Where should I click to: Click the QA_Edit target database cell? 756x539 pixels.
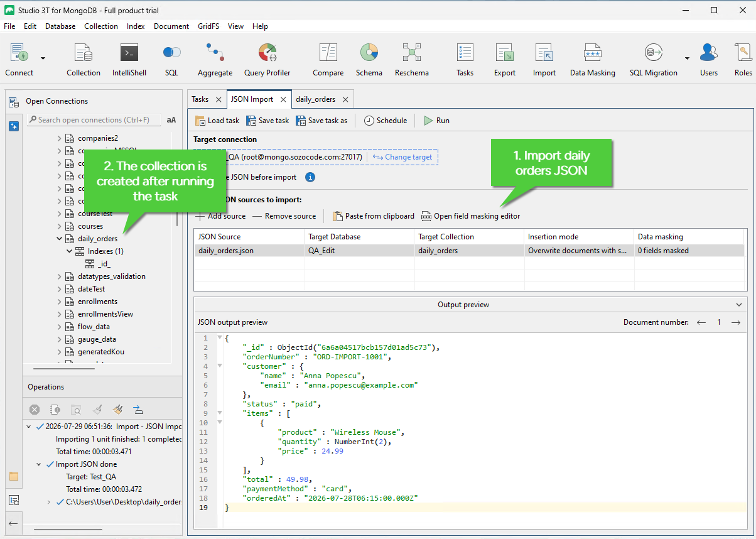point(359,251)
